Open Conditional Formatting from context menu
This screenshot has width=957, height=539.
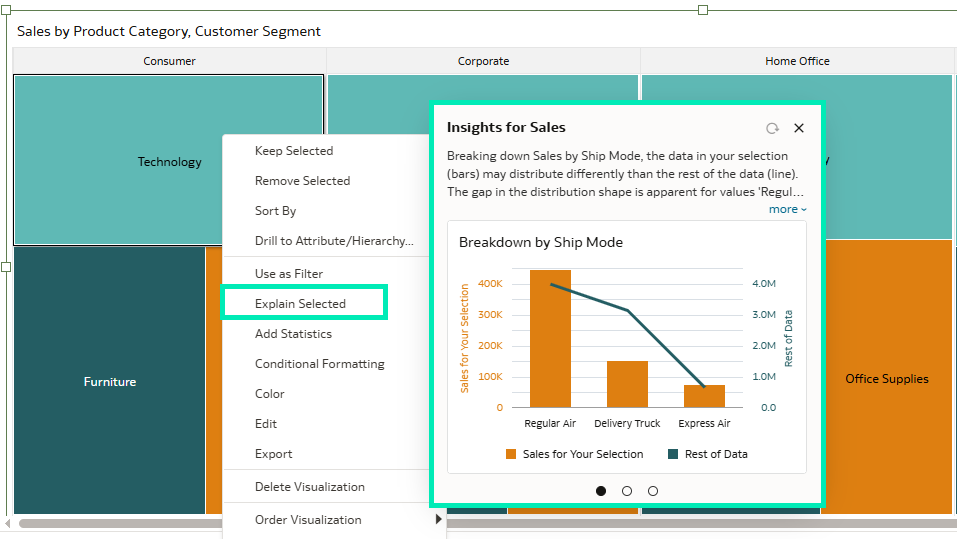click(x=319, y=364)
